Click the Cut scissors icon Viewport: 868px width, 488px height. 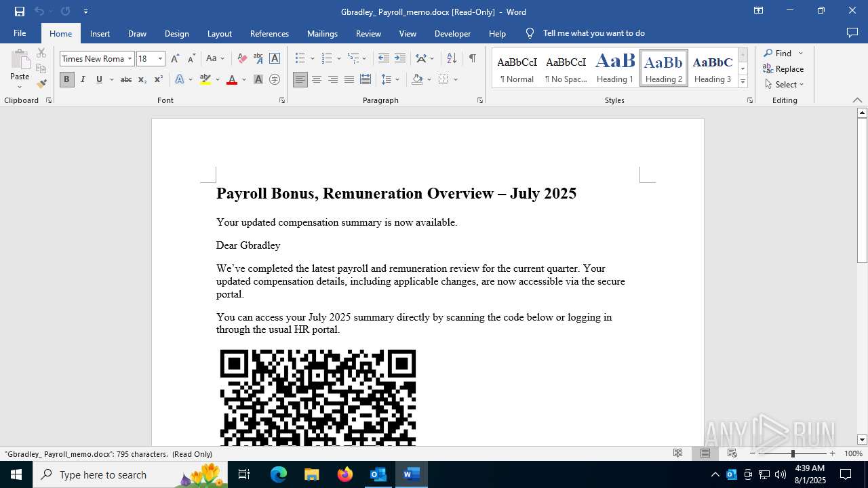tap(41, 53)
